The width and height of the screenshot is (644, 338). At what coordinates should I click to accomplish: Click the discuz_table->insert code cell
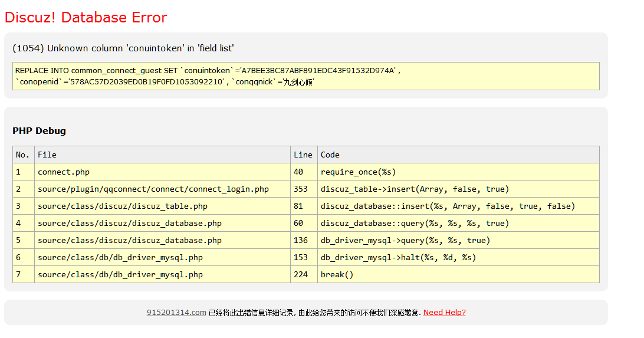[x=415, y=189]
